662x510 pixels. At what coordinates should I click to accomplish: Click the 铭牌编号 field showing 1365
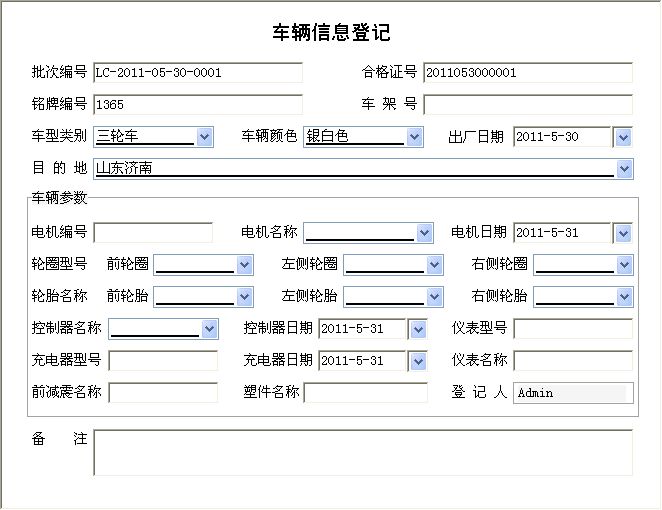point(198,104)
